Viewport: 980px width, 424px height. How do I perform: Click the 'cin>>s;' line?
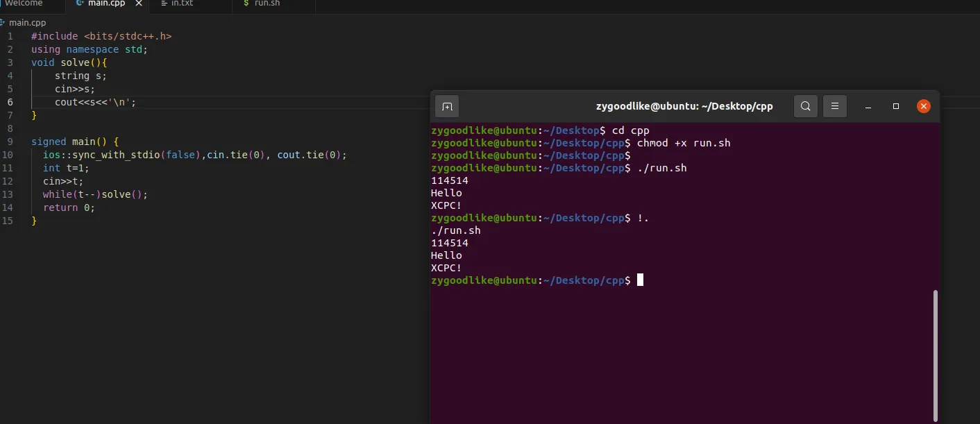[75, 89]
